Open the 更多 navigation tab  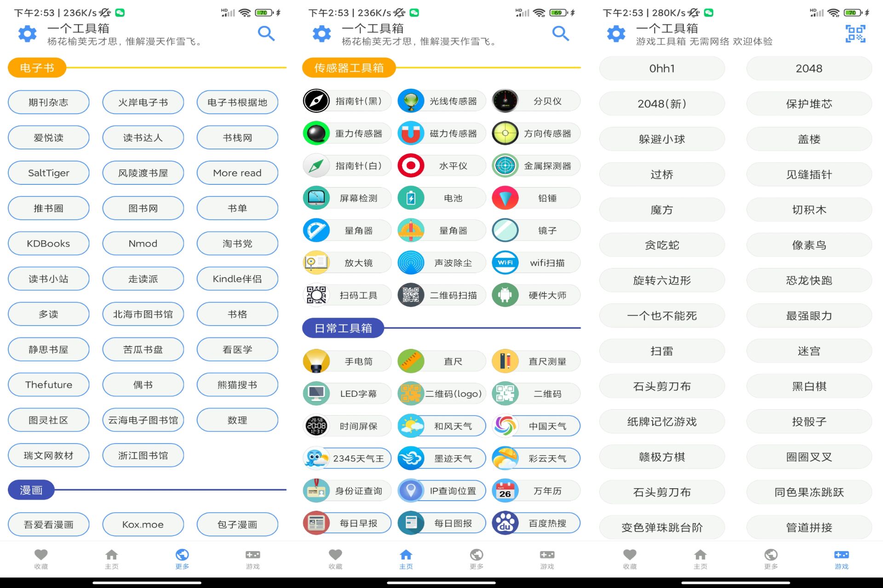[x=182, y=559]
